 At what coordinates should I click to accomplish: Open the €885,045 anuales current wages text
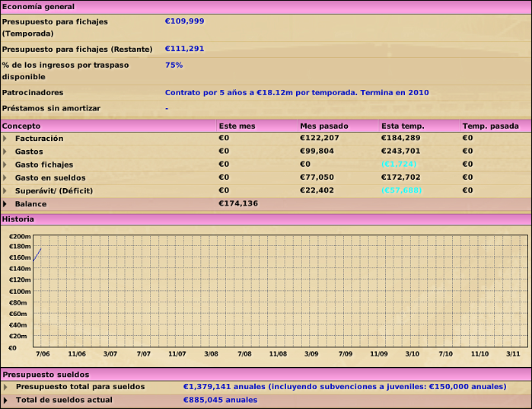[220, 400]
